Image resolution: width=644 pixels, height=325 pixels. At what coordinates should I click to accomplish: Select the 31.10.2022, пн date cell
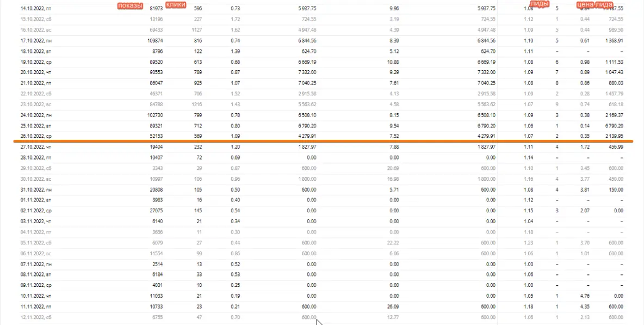pos(36,189)
